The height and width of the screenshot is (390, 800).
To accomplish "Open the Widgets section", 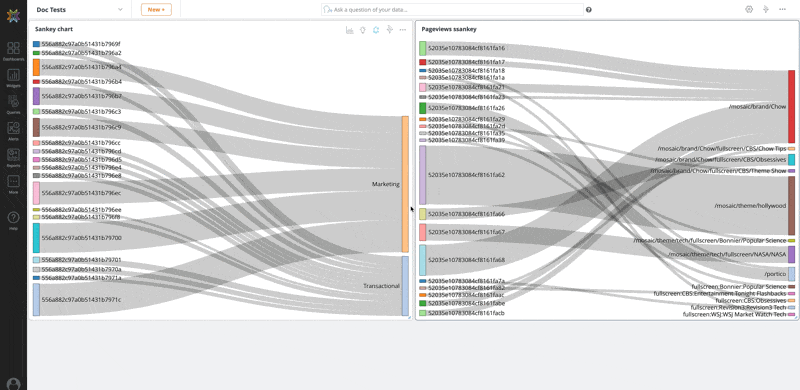I will click(x=13, y=78).
